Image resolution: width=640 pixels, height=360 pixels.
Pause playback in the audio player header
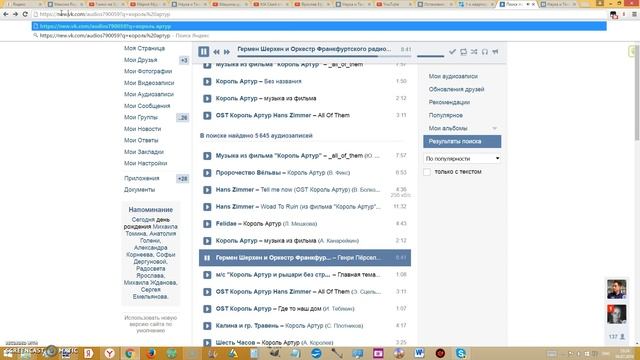(203, 51)
